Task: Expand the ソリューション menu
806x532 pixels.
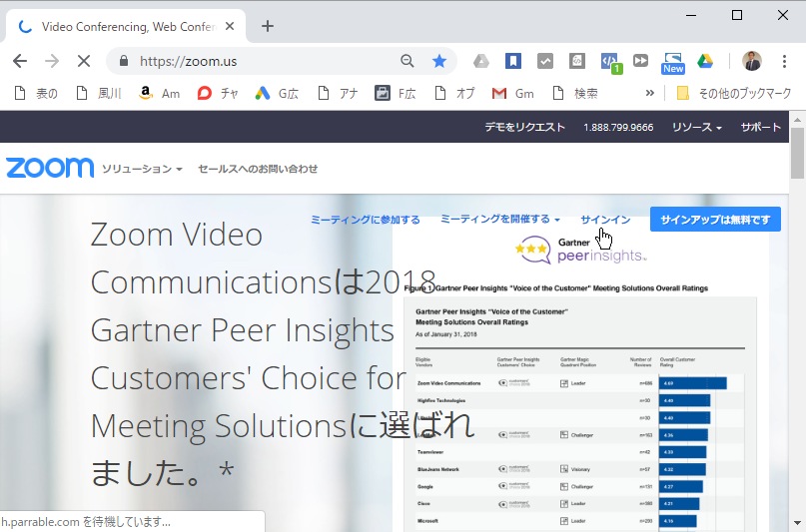Action: click(x=142, y=169)
